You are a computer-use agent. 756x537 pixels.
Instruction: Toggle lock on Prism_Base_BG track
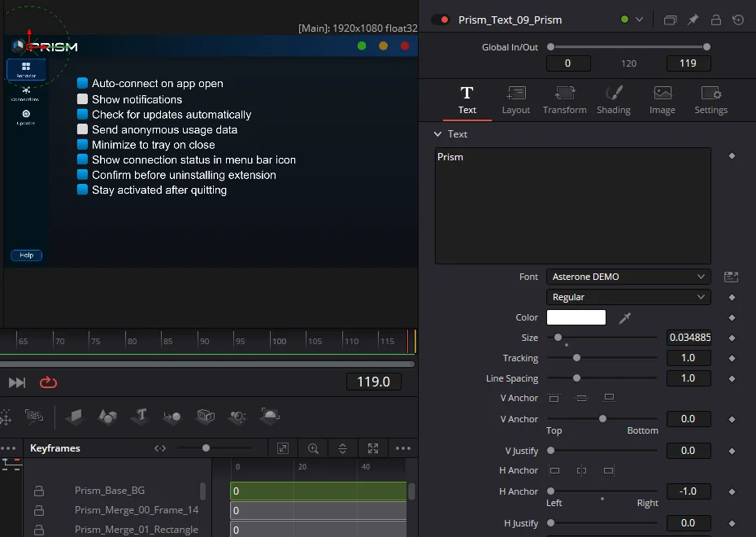(39, 491)
